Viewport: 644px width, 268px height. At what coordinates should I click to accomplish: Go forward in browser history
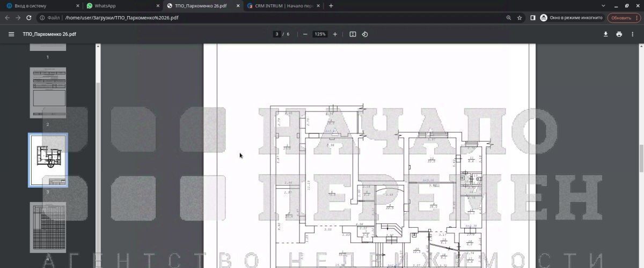pos(18,18)
